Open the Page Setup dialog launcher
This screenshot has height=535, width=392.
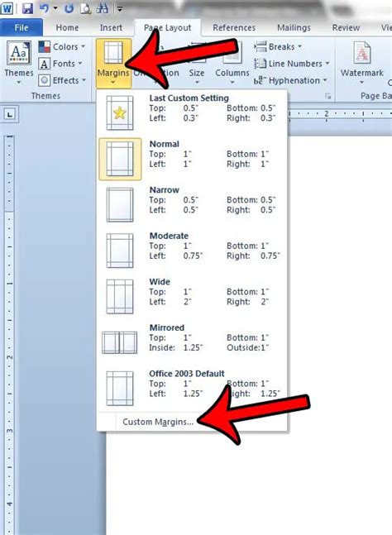pos(327,97)
